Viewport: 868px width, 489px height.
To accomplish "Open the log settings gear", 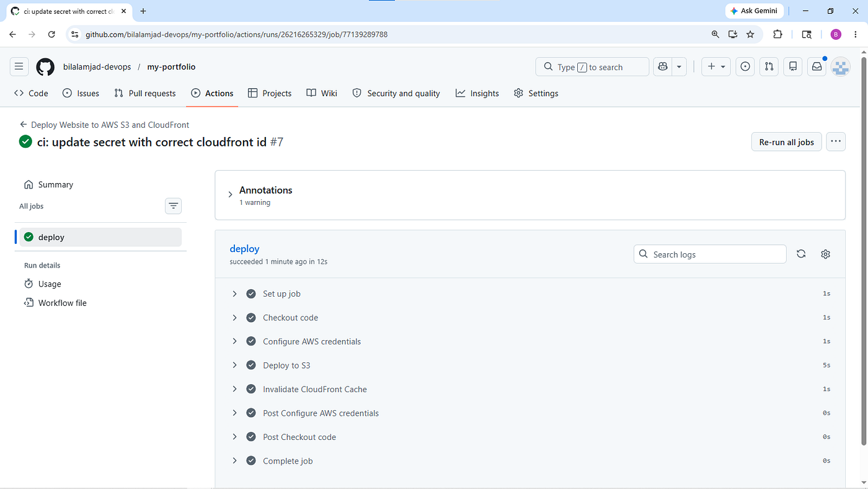I will (x=825, y=254).
